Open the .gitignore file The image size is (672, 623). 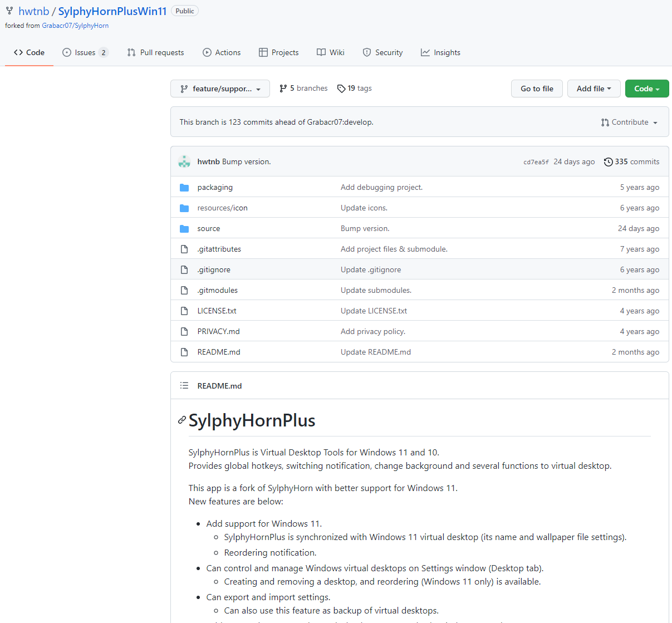[214, 269]
